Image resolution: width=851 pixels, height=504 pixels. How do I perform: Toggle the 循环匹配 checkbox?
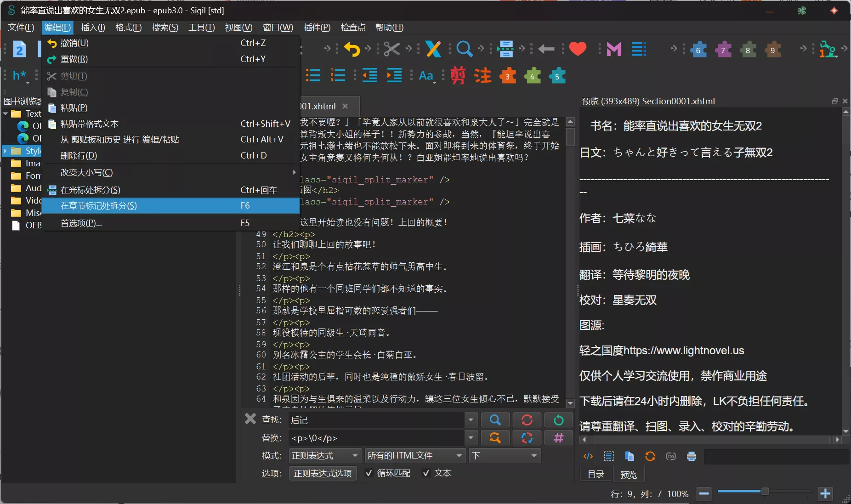pos(369,473)
